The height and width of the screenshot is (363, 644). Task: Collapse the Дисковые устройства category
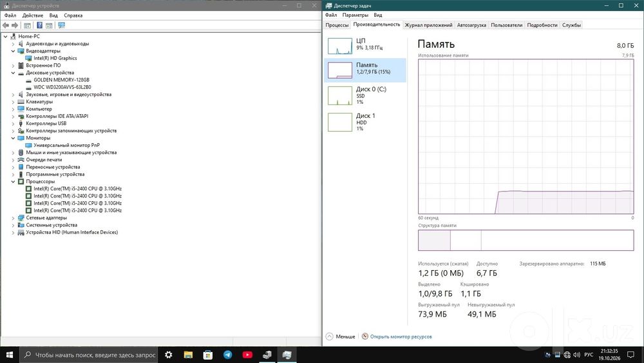13,73
